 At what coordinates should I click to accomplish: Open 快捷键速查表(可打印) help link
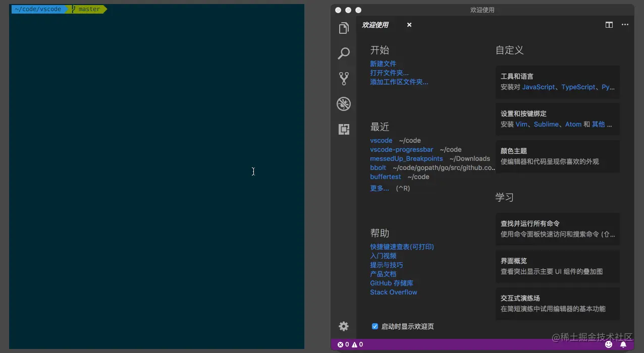click(402, 247)
